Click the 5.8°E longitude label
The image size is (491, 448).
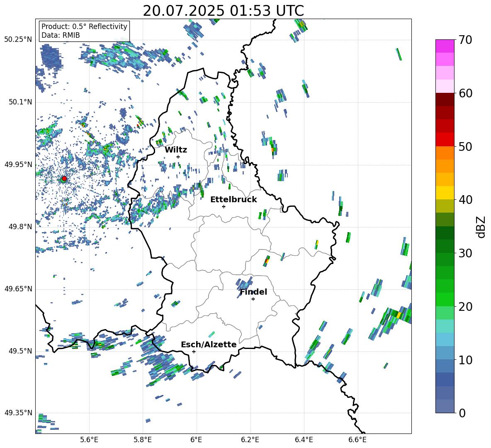point(143,440)
